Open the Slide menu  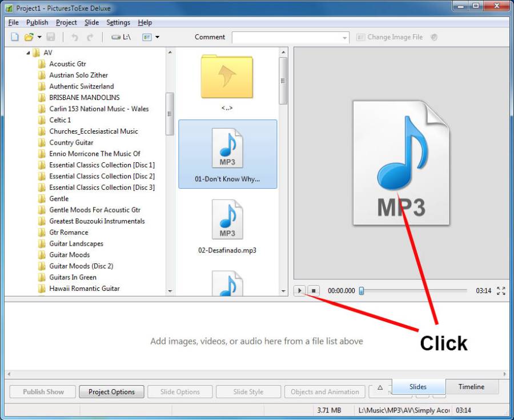[x=91, y=22]
